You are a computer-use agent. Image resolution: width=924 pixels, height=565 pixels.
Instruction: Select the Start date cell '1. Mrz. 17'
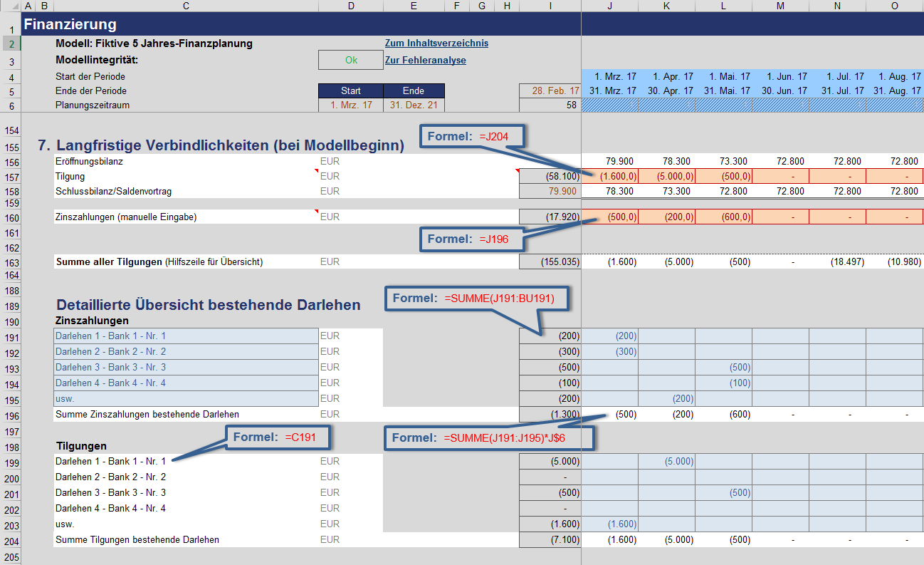pyautogui.click(x=351, y=105)
